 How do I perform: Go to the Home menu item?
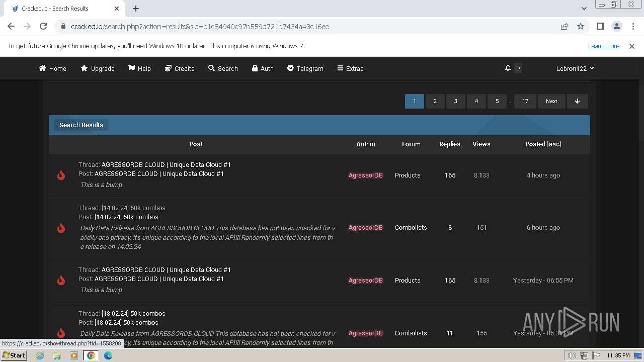click(x=52, y=68)
